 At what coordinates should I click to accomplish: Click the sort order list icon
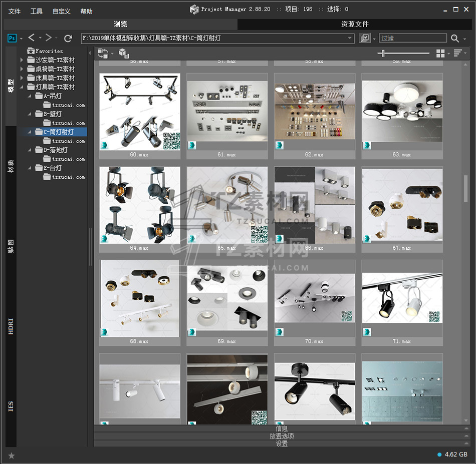coord(457,53)
